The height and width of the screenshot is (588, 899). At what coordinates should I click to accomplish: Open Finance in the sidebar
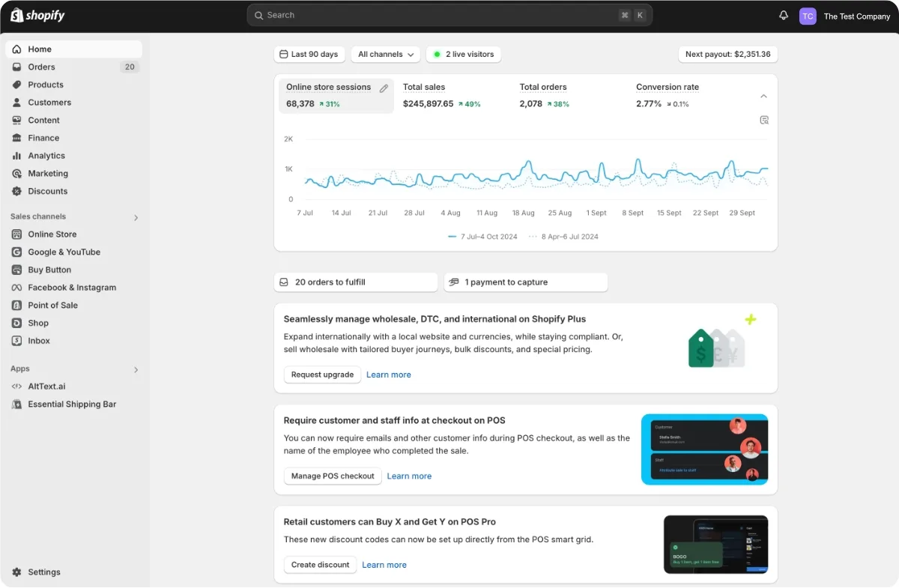coord(73,138)
